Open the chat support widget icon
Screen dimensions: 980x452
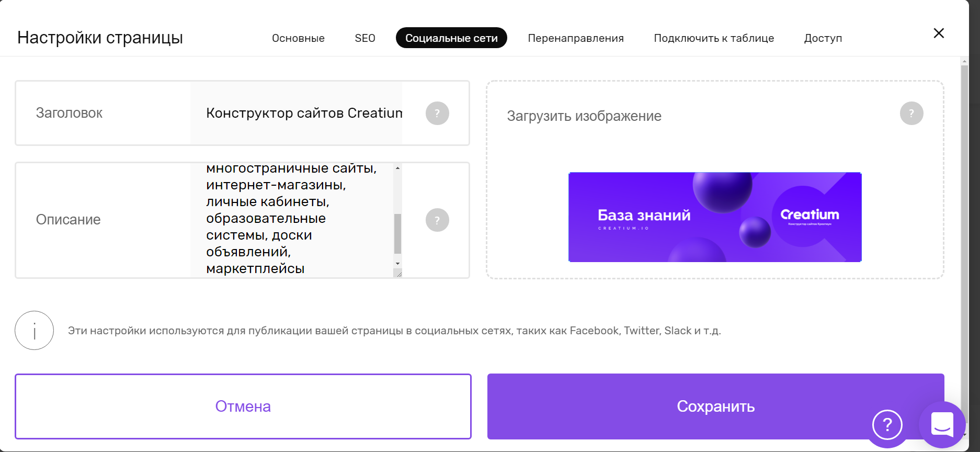(942, 424)
